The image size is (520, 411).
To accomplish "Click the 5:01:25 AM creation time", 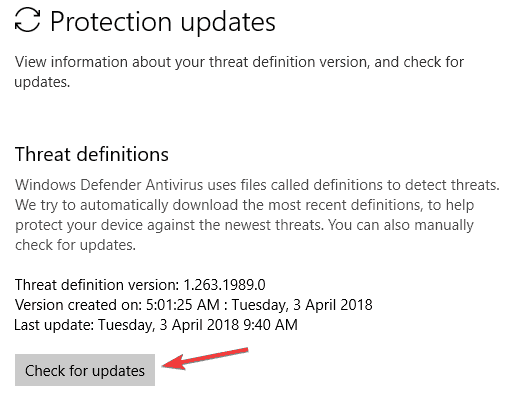I will (x=183, y=305).
